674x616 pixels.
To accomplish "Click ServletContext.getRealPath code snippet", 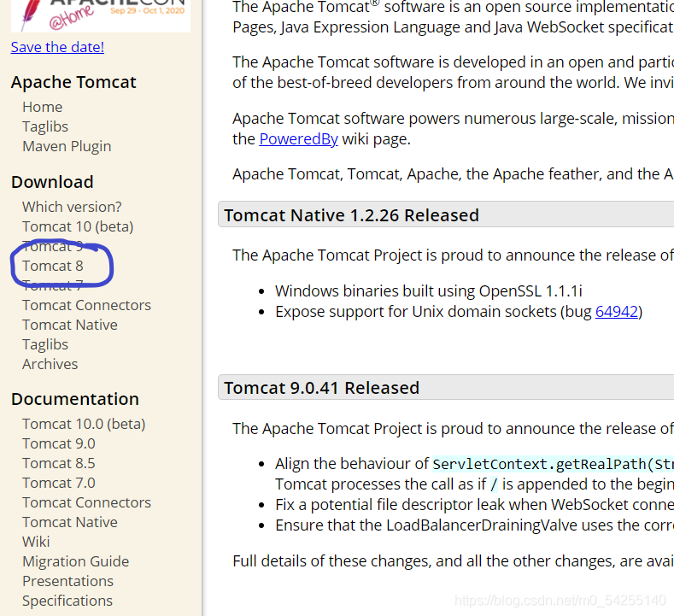I will (554, 464).
